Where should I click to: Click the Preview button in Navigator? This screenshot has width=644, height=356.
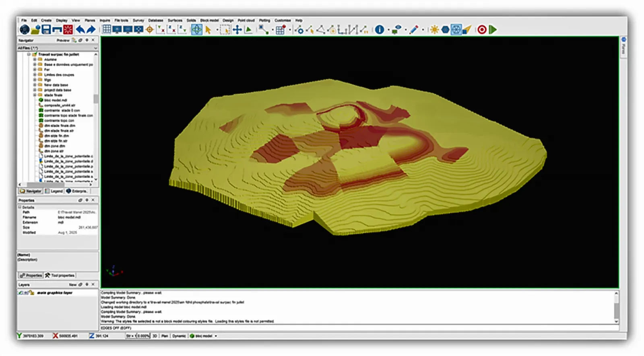pos(63,40)
